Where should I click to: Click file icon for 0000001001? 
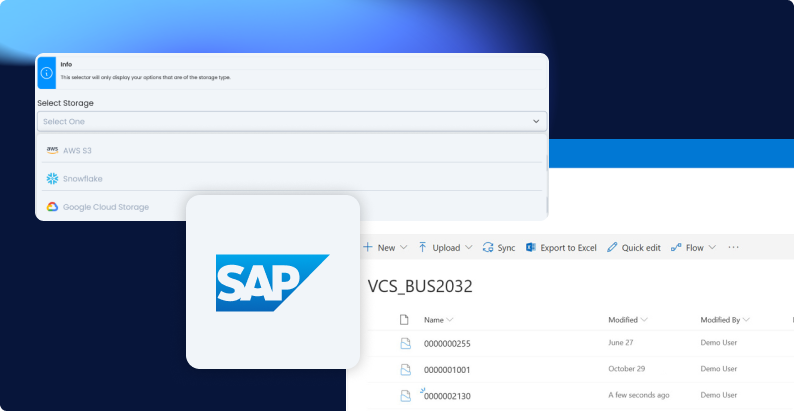click(406, 370)
